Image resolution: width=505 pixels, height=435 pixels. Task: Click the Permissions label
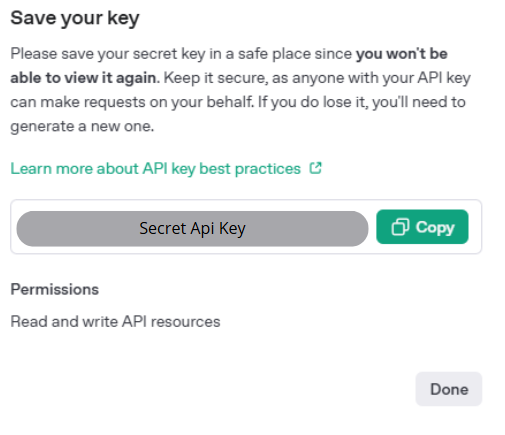tap(55, 289)
